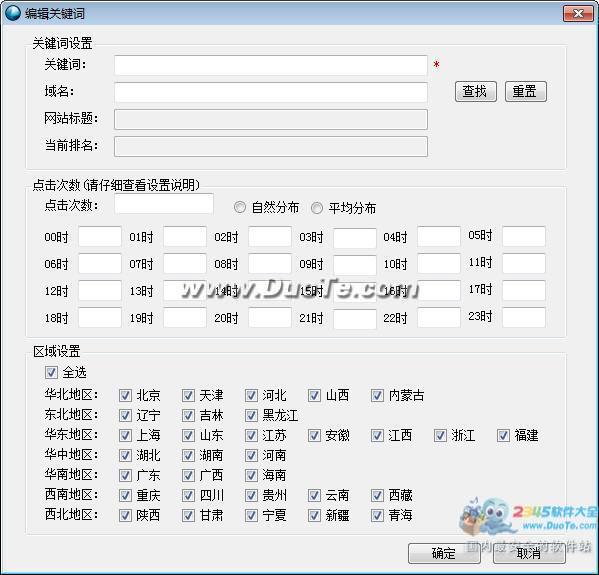Close the 编辑关键词 dialog
The image size is (599, 575).
(578, 14)
